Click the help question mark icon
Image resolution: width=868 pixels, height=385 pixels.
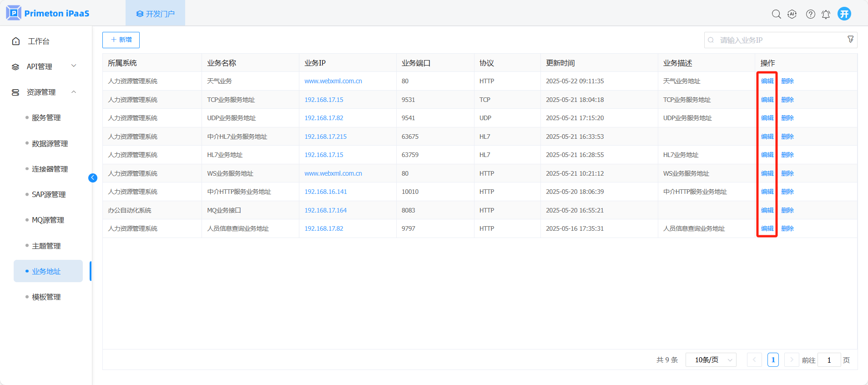tap(810, 14)
